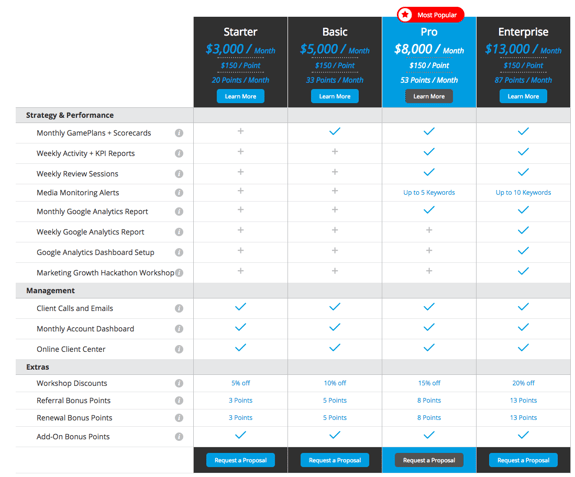Screen dimensions: 575x477
Task: Click Learn More under Starter plan
Action: (x=241, y=96)
